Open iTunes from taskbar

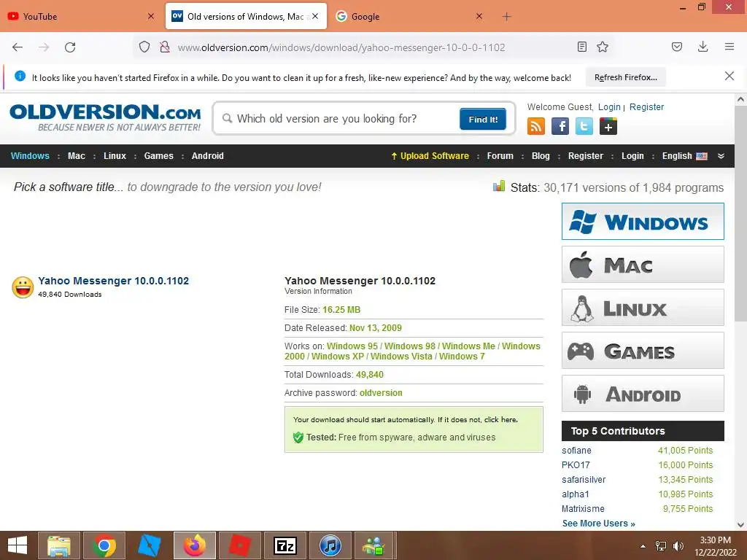330,545
